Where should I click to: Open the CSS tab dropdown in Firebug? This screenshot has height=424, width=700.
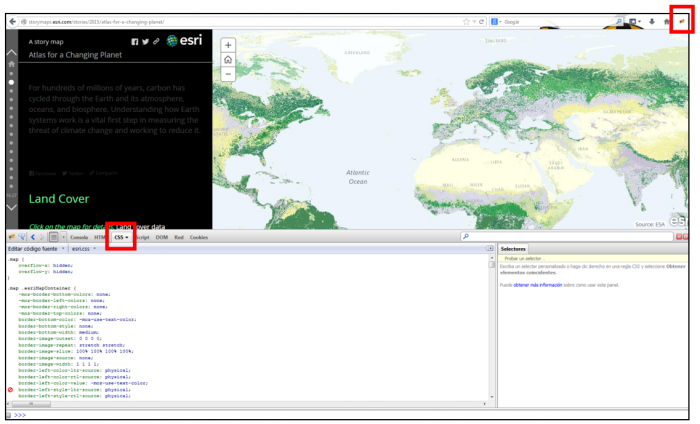[x=120, y=237]
